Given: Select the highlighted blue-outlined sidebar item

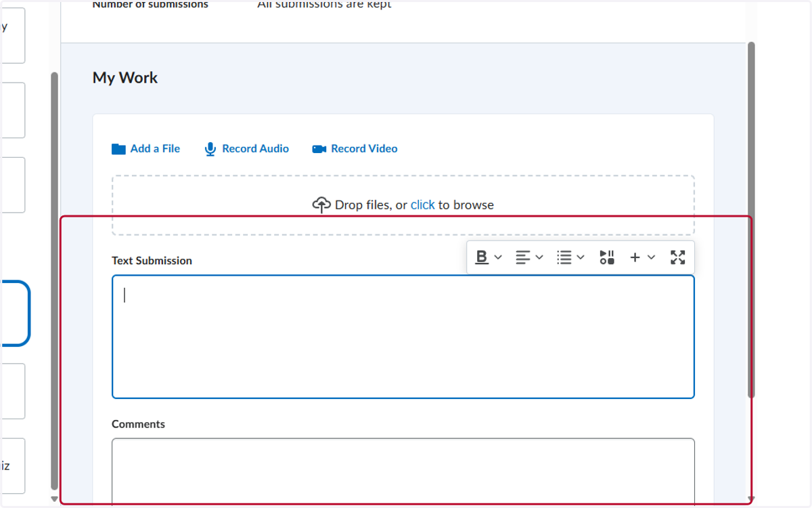Looking at the screenshot, I should tap(15, 314).
